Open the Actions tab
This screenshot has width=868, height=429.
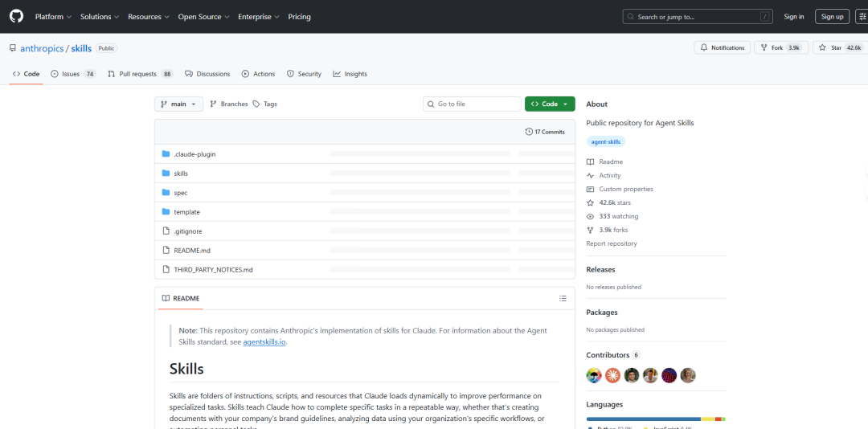258,74
